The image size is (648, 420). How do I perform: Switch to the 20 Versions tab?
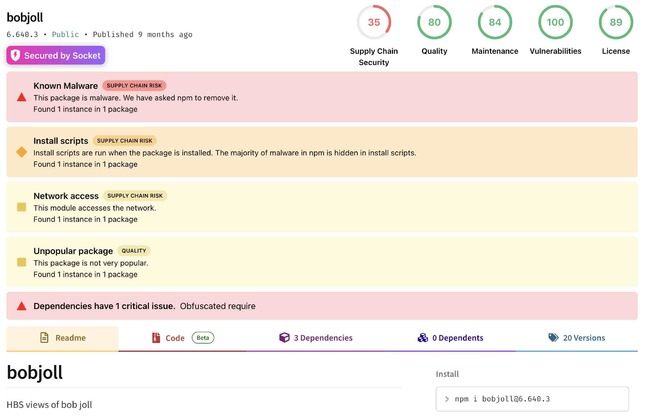coord(577,338)
